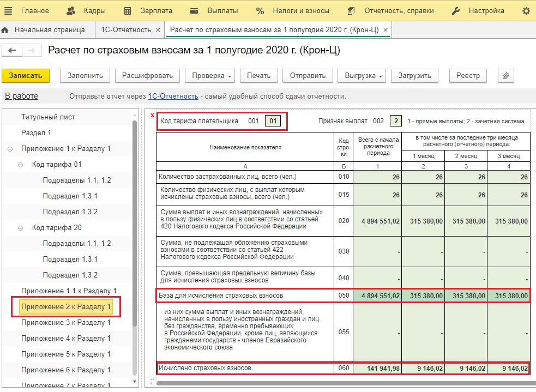Go forward with the right arrow button

tap(32, 51)
